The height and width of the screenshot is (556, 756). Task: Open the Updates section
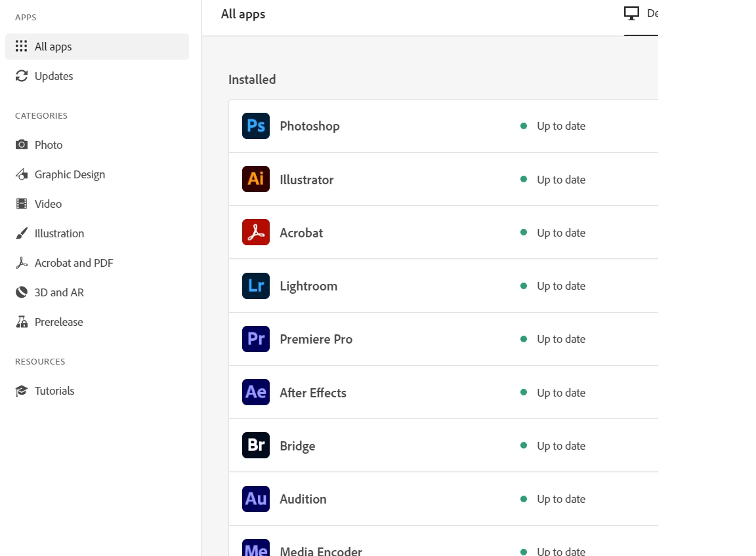pyautogui.click(x=97, y=75)
